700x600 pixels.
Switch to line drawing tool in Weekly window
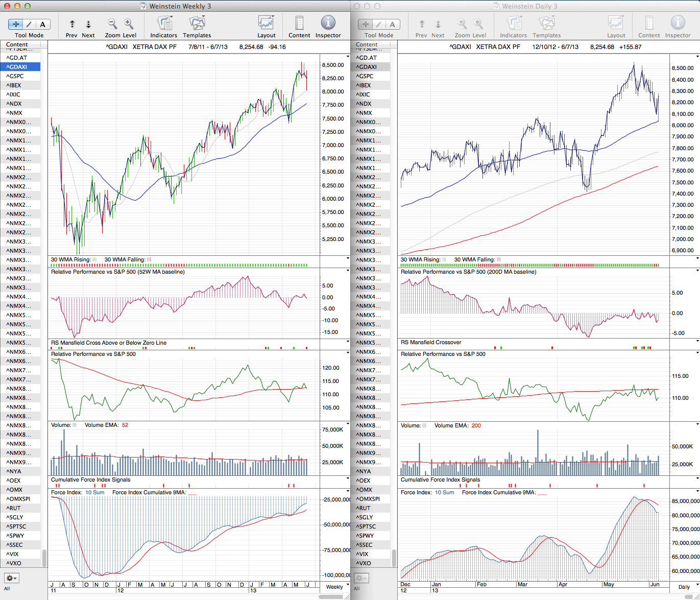tap(29, 24)
